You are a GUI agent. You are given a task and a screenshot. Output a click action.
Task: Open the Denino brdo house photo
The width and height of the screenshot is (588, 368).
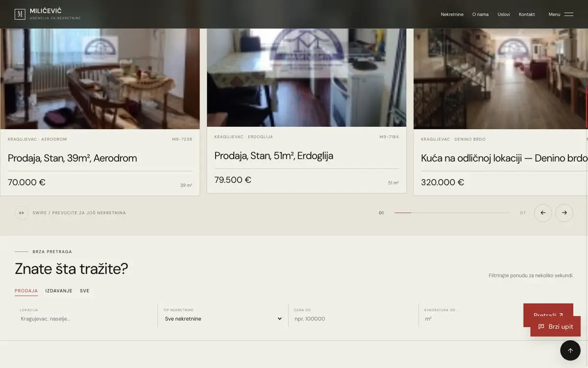pyautogui.click(x=501, y=79)
